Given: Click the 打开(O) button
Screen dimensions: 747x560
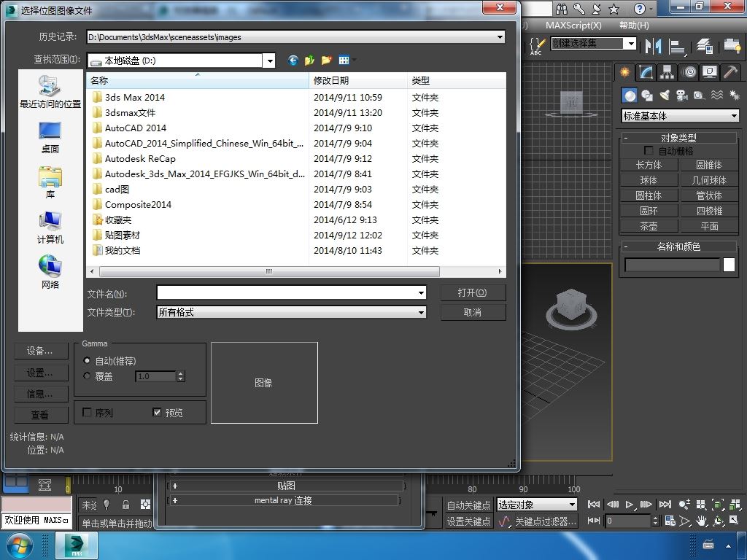Looking at the screenshot, I should (x=473, y=292).
